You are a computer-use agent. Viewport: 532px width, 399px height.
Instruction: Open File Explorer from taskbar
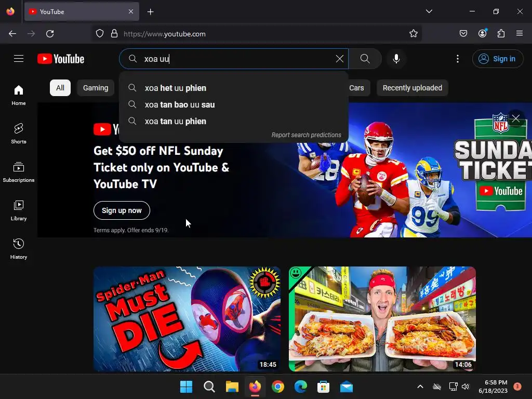click(x=232, y=387)
